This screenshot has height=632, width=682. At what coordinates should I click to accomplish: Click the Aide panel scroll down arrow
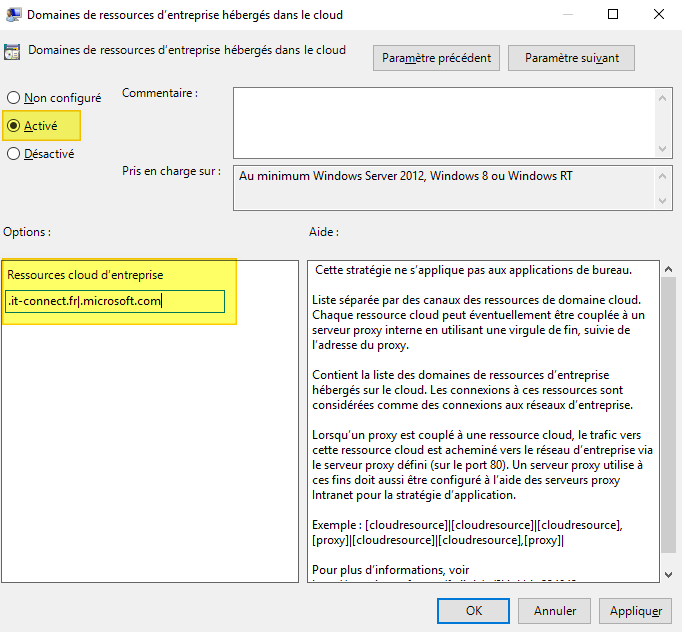coord(668,573)
